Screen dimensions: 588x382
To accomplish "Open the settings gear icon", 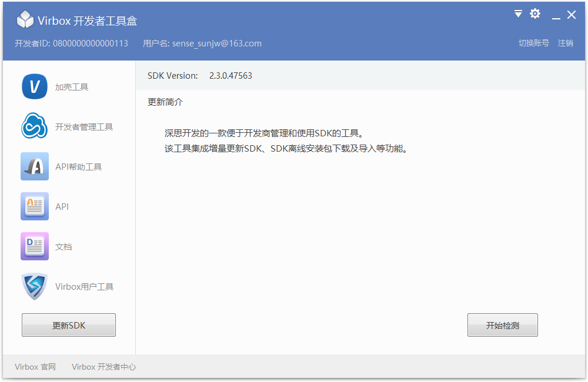I will point(535,14).
